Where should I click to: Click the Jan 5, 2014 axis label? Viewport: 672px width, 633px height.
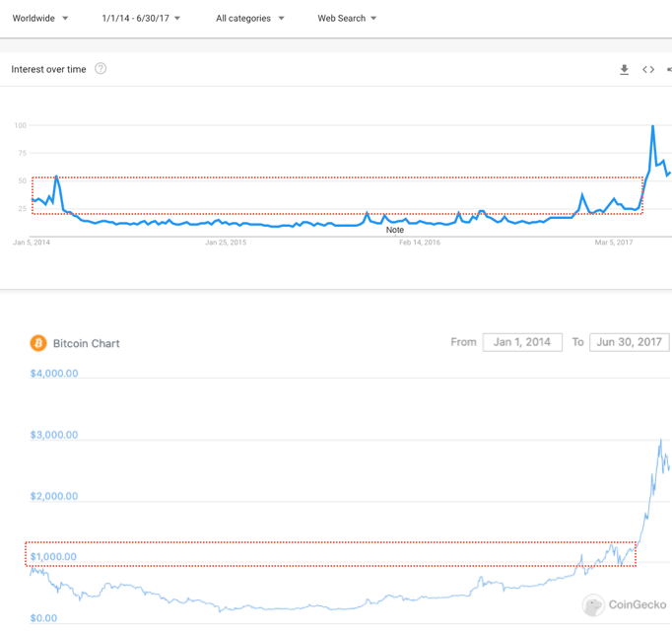coord(32,243)
